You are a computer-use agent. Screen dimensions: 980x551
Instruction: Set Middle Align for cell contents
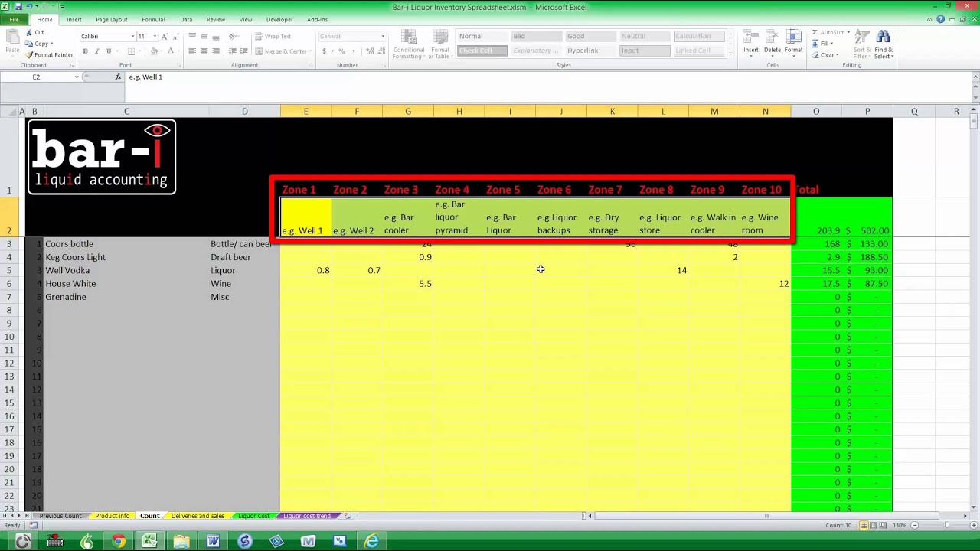pyautogui.click(x=204, y=37)
